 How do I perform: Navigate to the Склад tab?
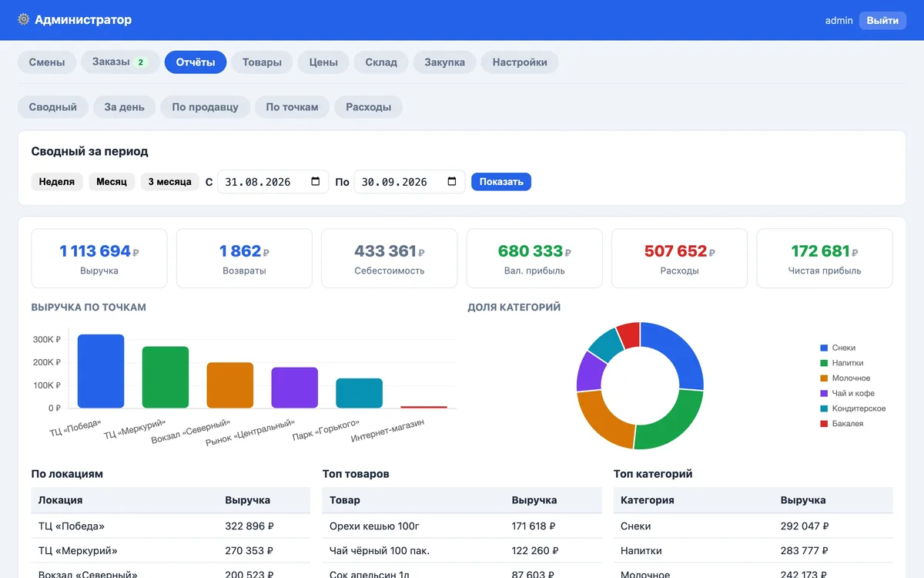click(x=381, y=62)
